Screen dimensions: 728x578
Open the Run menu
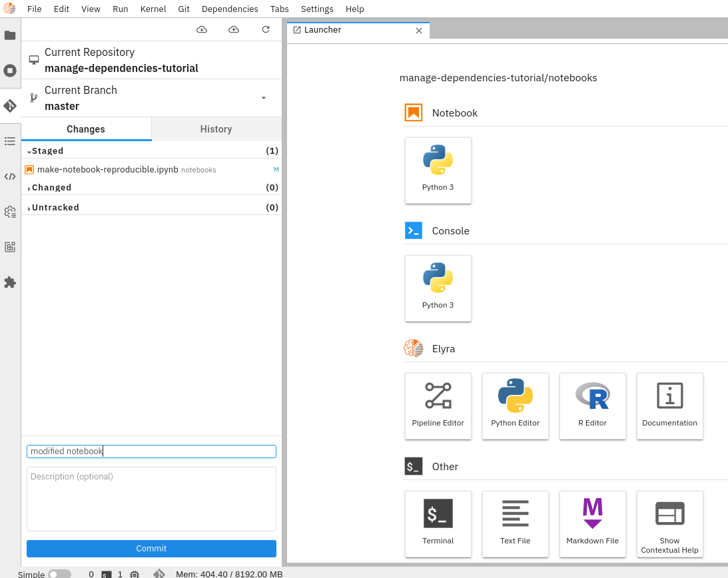point(121,9)
